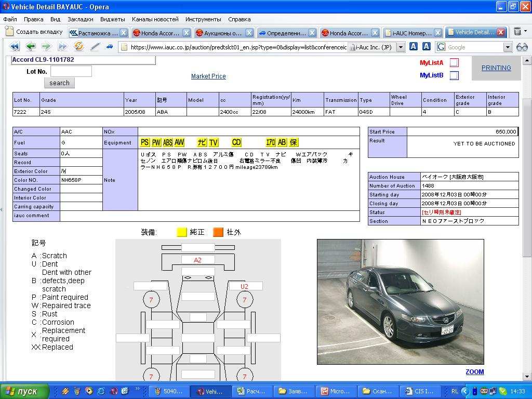Click the binoculars find icon

click(522, 47)
